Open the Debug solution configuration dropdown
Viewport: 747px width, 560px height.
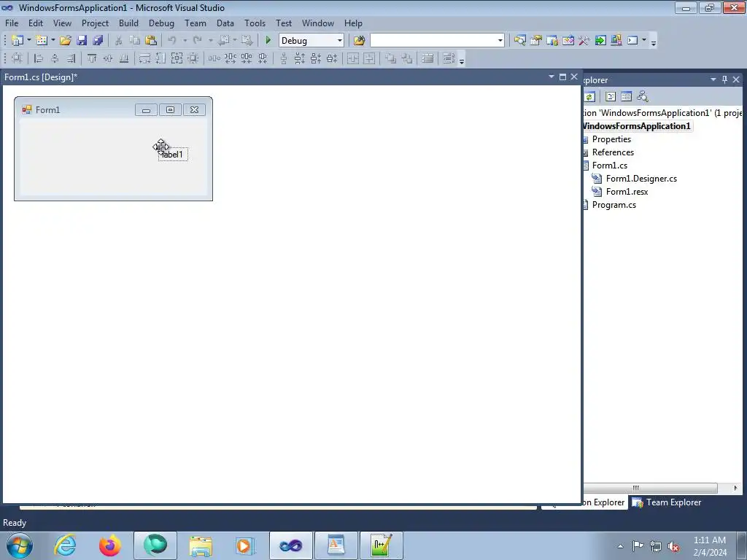(340, 41)
